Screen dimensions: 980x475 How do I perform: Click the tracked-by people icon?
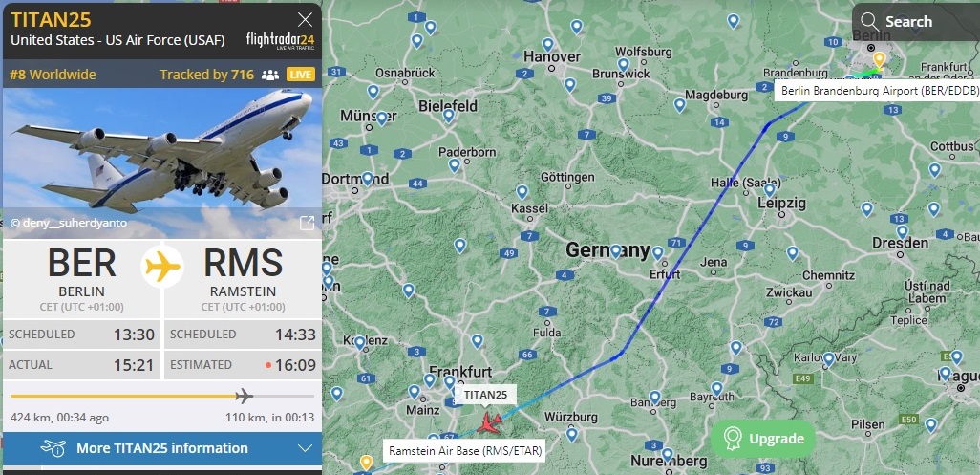[x=270, y=75]
